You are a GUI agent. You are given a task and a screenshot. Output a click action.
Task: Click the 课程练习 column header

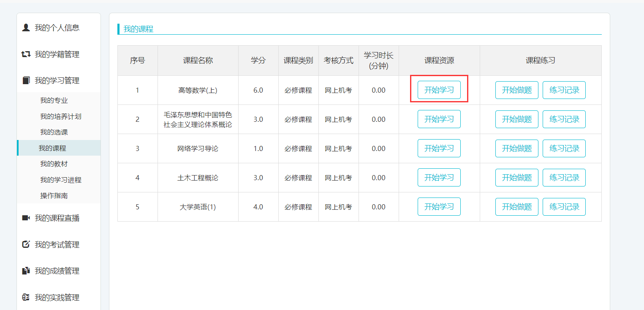pos(541,60)
